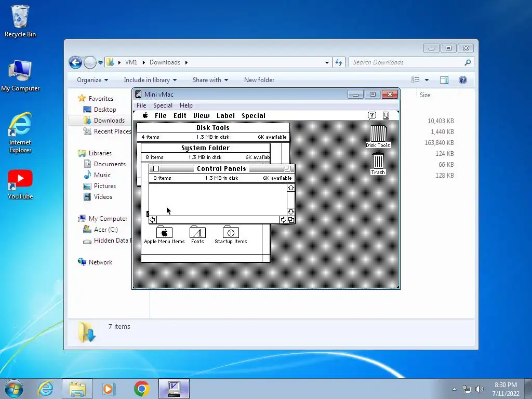Image resolution: width=532 pixels, height=399 pixels.
Task: Open recent pages dropdown near back button
Action: (100, 62)
